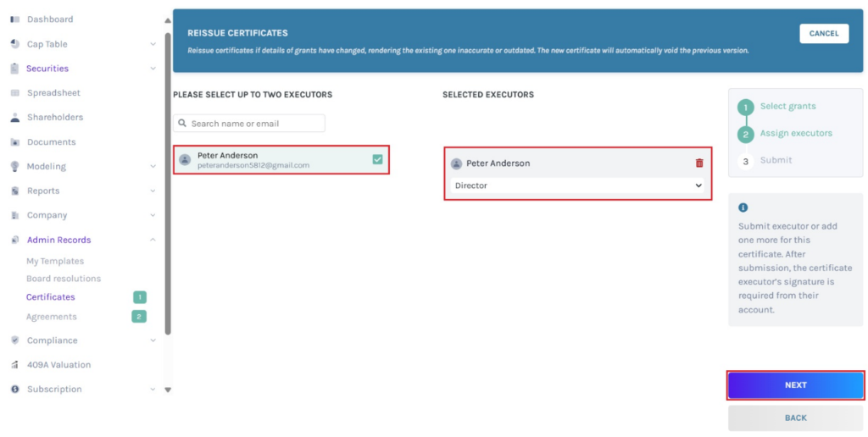
Task: Click the Company building icon
Action: pos(15,215)
